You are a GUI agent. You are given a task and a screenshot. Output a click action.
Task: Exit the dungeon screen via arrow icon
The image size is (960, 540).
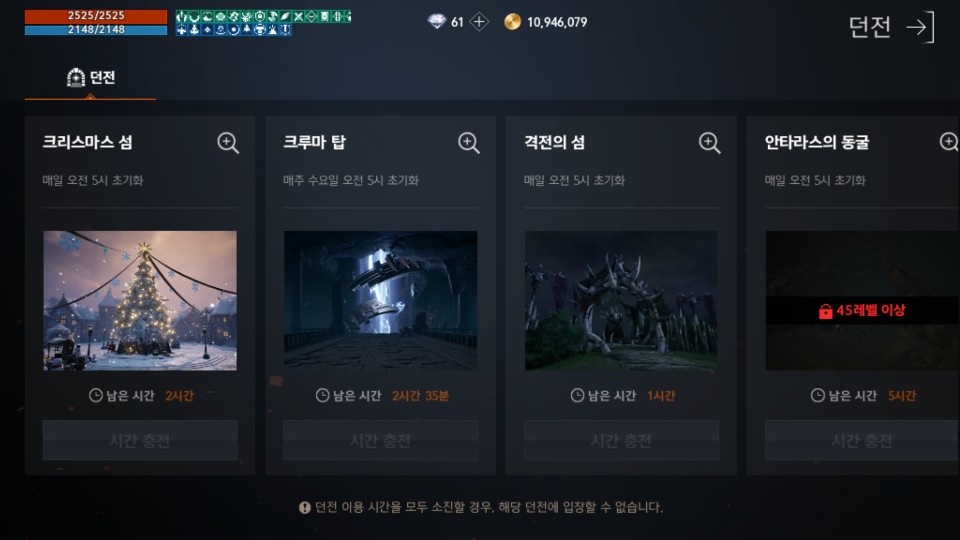point(922,27)
